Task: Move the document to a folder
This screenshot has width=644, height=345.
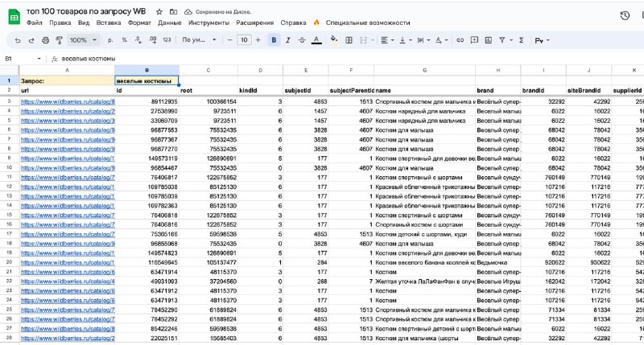Action: click(x=174, y=12)
